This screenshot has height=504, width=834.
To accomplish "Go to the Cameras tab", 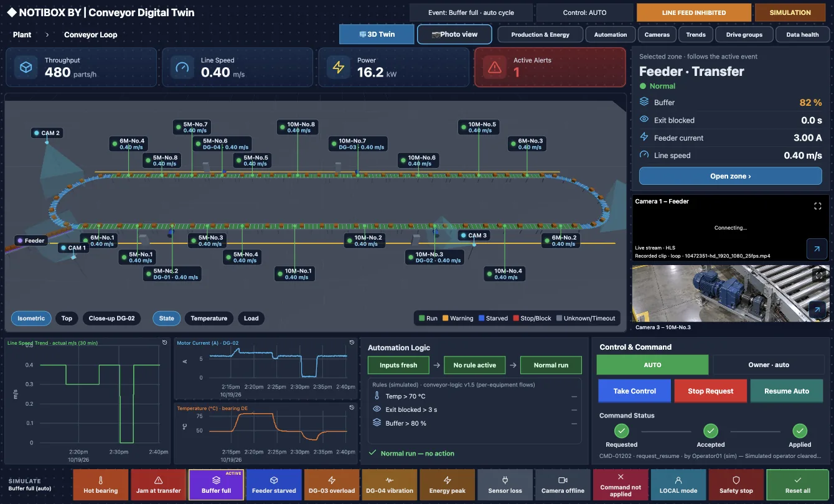I will click(657, 35).
